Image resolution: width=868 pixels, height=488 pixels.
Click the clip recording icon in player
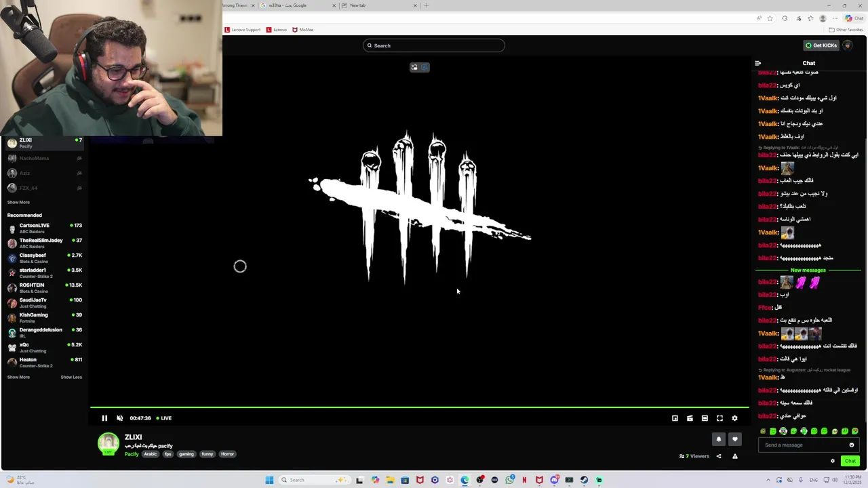[x=690, y=418]
